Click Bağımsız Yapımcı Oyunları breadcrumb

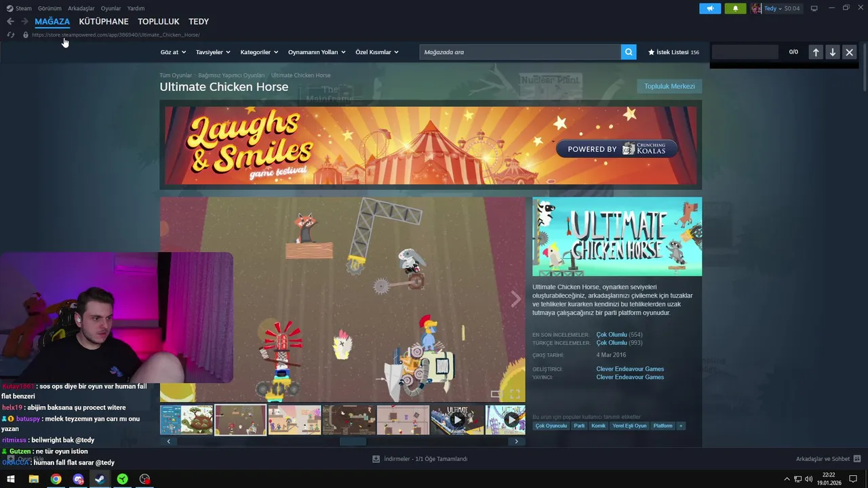pos(231,75)
